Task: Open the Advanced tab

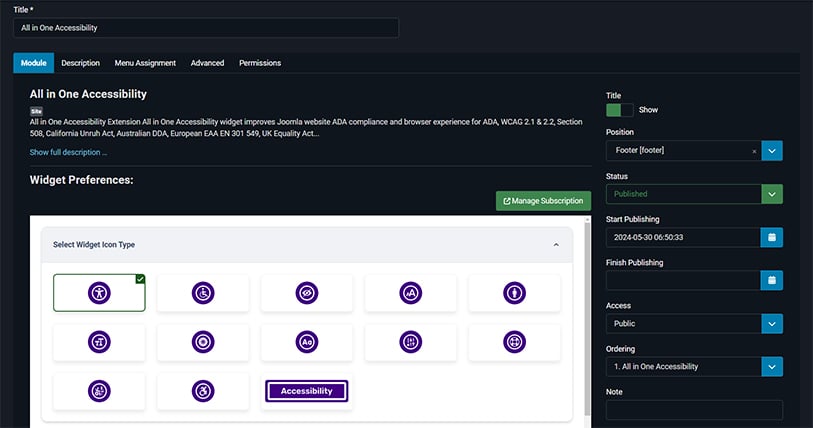Action: 207,63
